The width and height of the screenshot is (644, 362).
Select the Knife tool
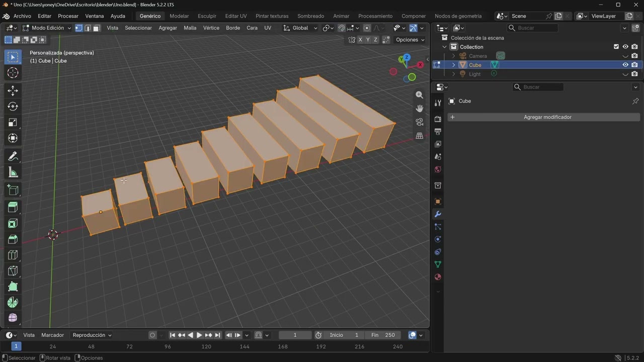coord(13,271)
